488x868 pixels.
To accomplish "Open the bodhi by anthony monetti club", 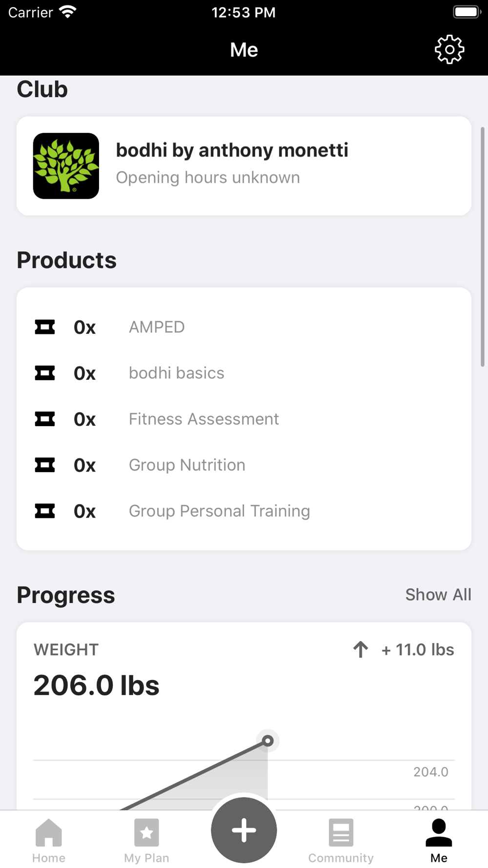I will [x=232, y=150].
